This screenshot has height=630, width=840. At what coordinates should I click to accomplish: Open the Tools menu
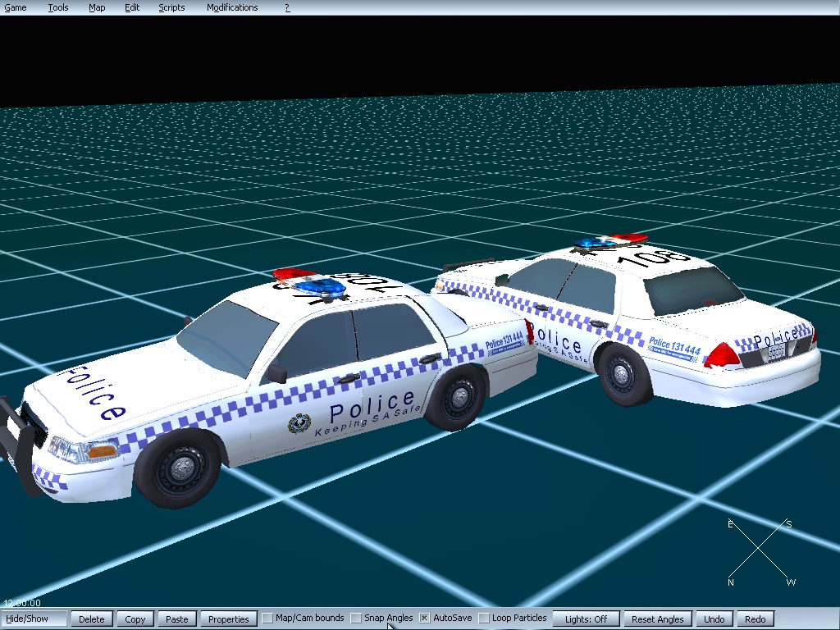tap(58, 7)
